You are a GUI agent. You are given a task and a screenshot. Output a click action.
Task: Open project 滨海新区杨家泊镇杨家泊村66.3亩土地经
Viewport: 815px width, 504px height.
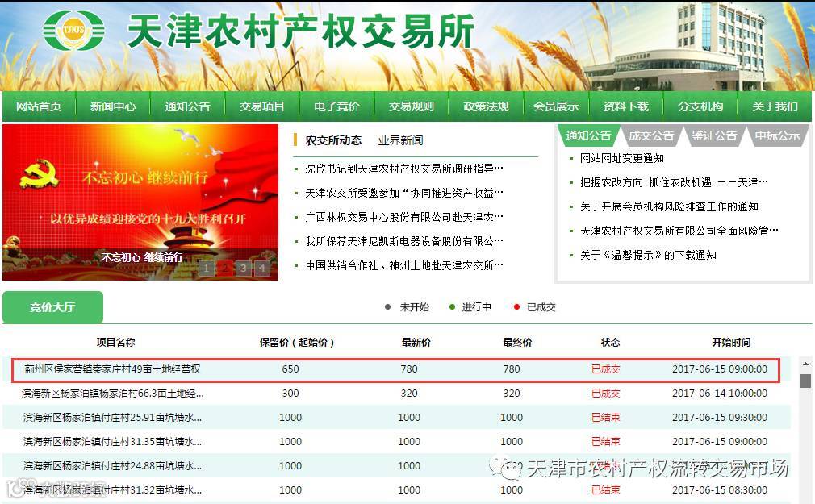112,394
